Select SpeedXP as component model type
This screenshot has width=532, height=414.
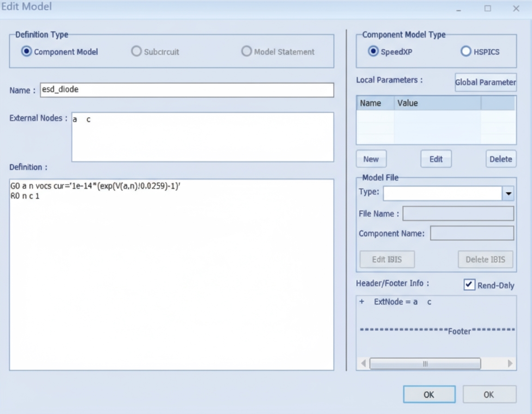(x=373, y=52)
